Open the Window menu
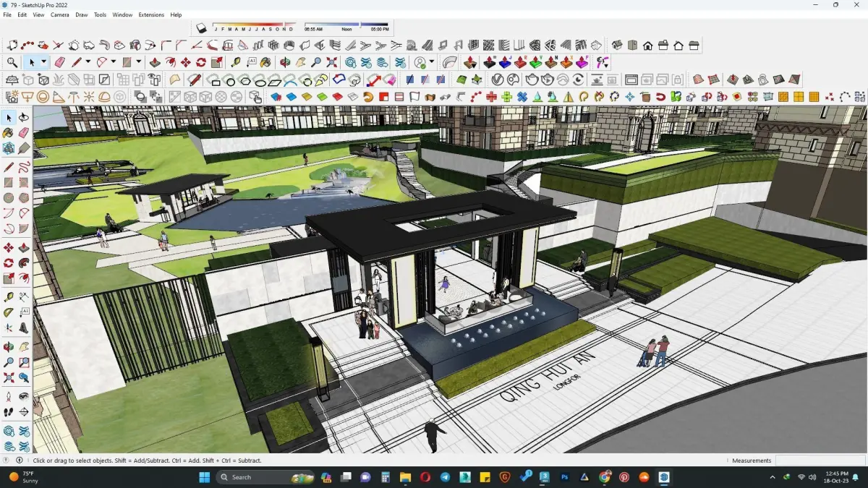Screen dimensions: 868x488 tap(122, 14)
